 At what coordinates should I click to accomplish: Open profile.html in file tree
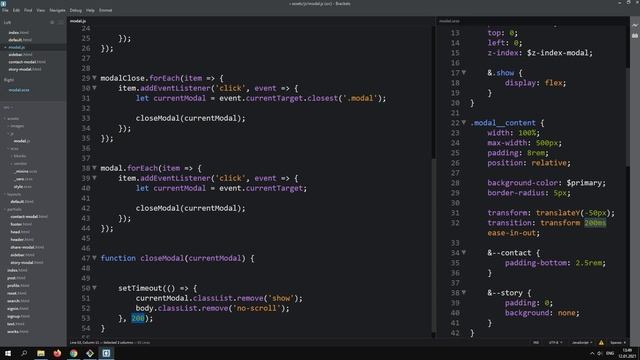pos(18,285)
